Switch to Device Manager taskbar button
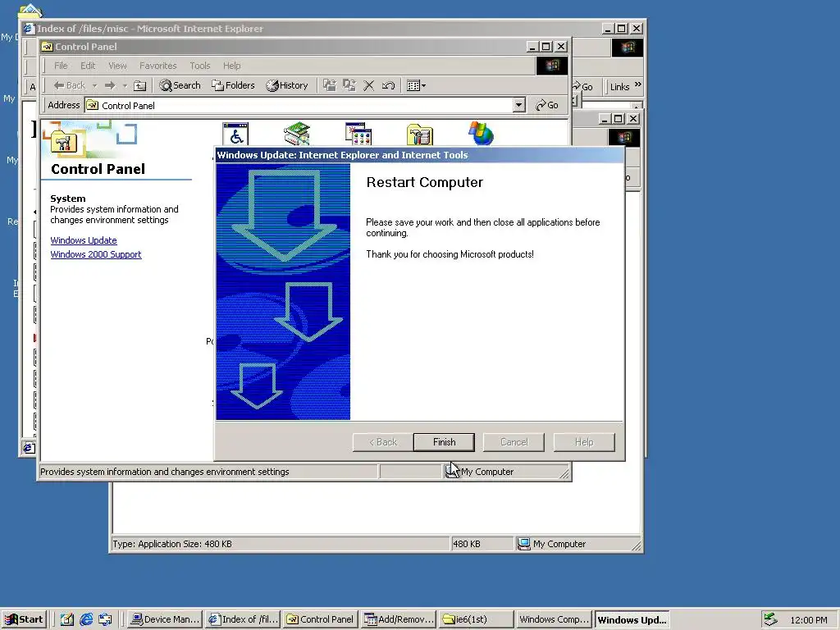 pyautogui.click(x=165, y=619)
